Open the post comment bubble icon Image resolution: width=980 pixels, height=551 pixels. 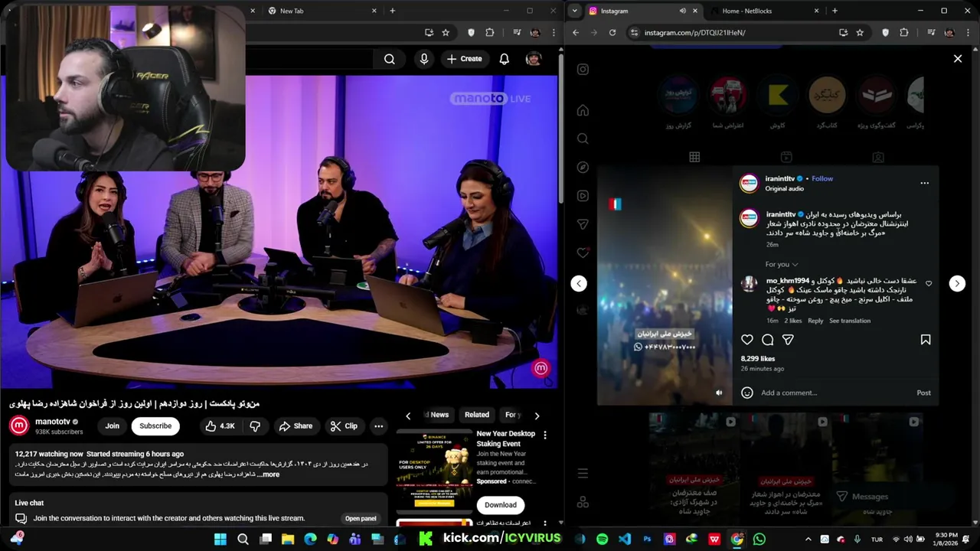click(x=767, y=340)
